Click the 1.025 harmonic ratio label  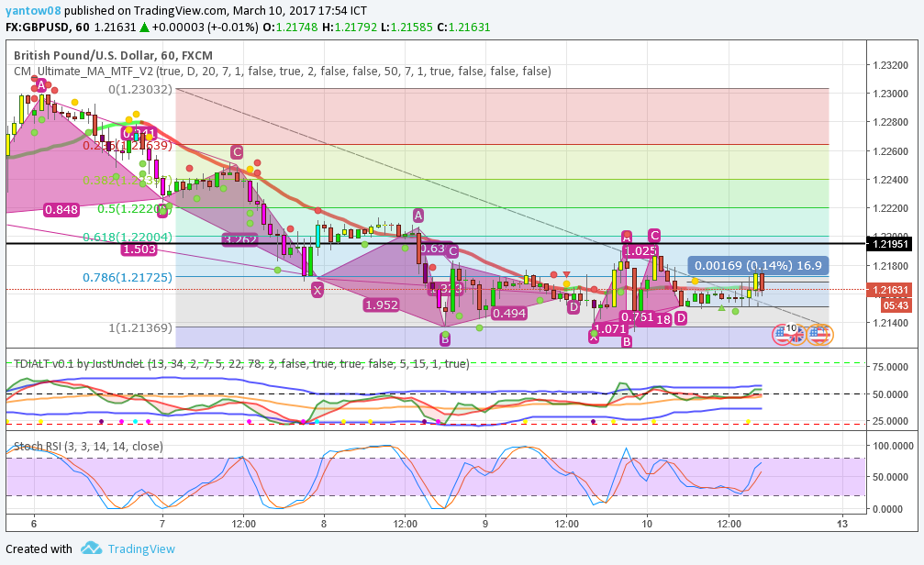(640, 251)
